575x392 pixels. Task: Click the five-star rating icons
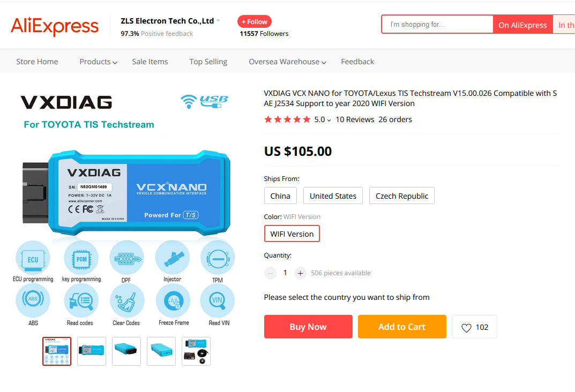[287, 119]
